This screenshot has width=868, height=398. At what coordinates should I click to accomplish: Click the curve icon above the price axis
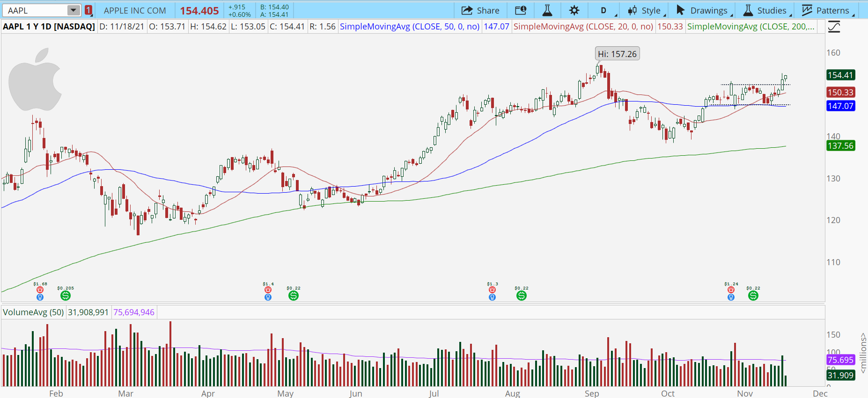click(x=834, y=27)
